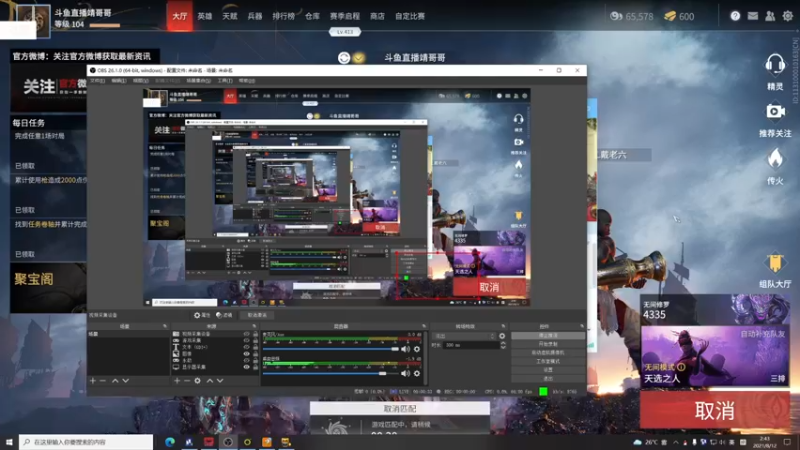The height and width of the screenshot is (450, 800).
Task: Click the large red 取消 button
Action: (714, 410)
